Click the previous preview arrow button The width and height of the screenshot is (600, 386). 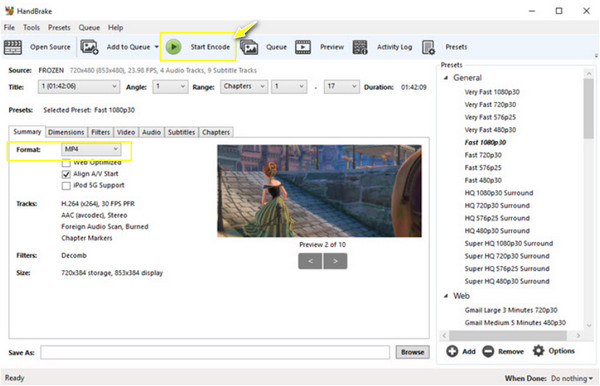point(310,261)
